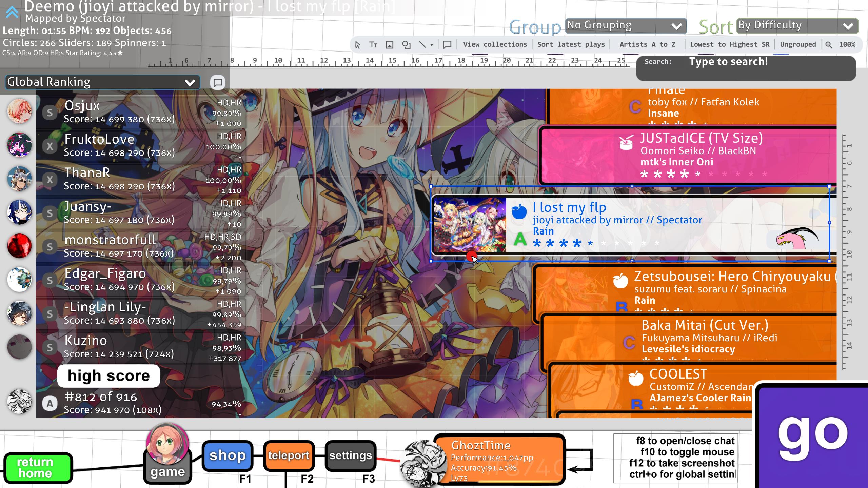
Task: Click the taiko drum icon on JUSTadICE
Action: [626, 143]
